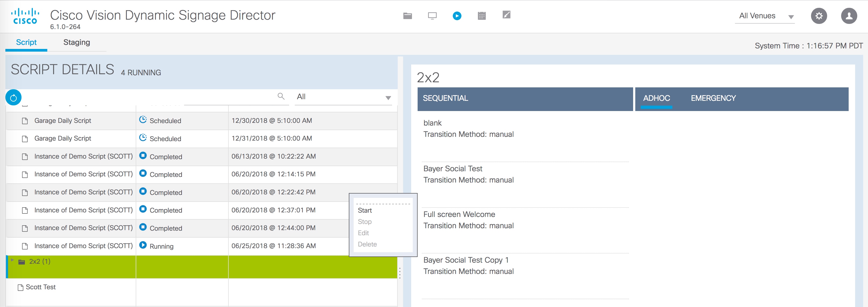
Task: Open the All Venues dropdown
Action: pos(764,16)
